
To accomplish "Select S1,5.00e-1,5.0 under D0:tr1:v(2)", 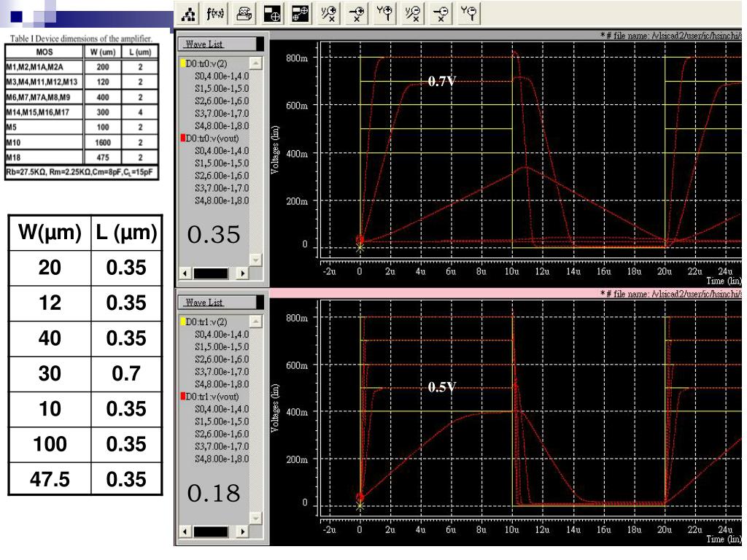I will point(222,346).
